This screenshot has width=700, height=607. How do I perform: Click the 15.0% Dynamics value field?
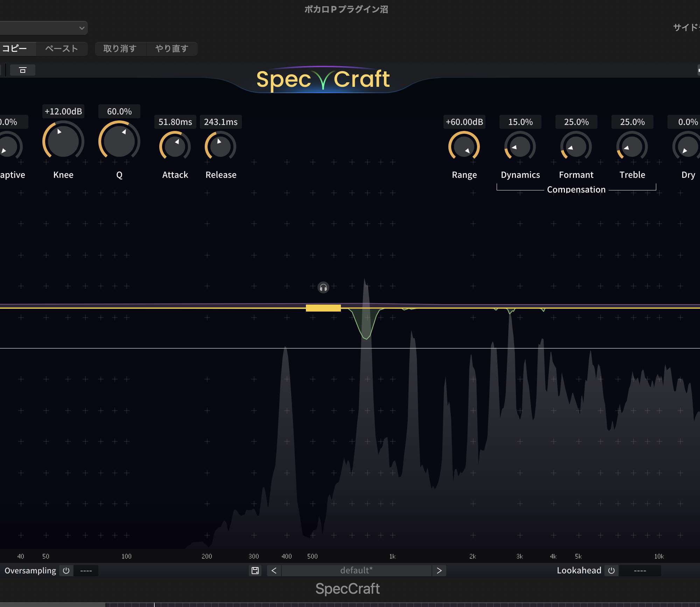pos(520,122)
